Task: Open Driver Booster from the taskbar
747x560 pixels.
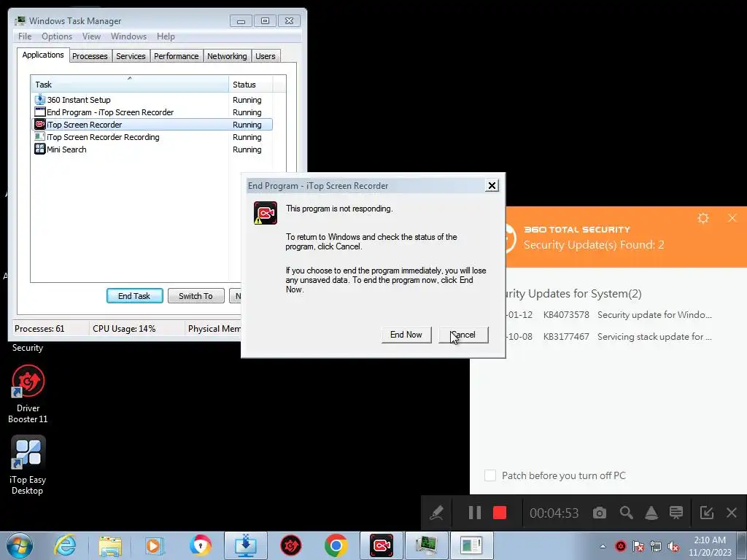Action: pos(290,545)
